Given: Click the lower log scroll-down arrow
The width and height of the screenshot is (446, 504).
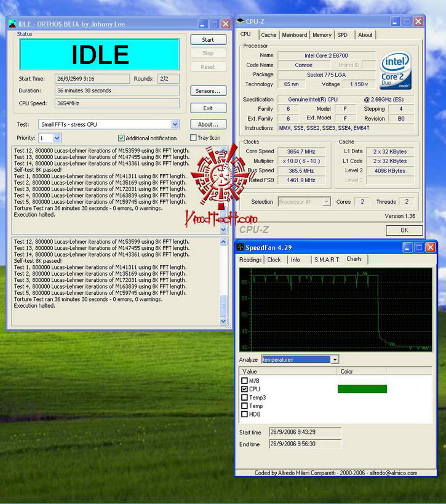Looking at the screenshot, I should point(223,321).
